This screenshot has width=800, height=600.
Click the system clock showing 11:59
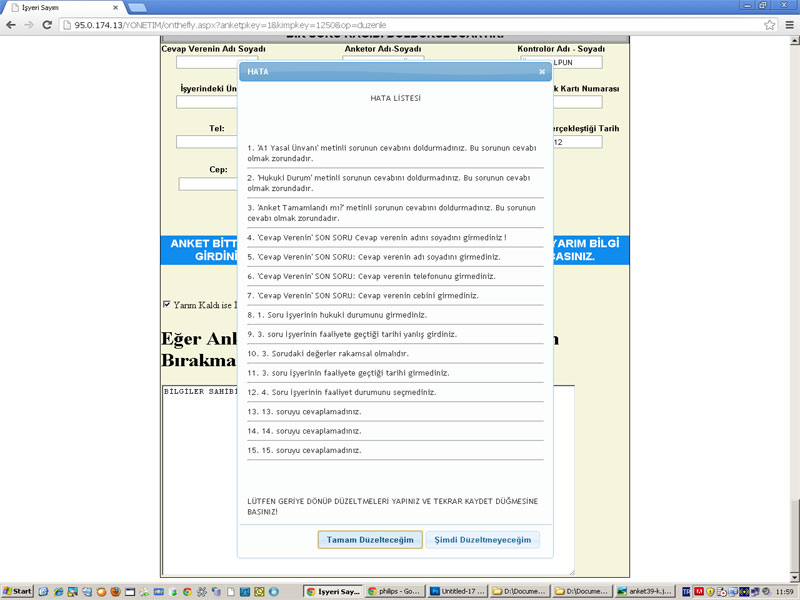[x=784, y=592]
